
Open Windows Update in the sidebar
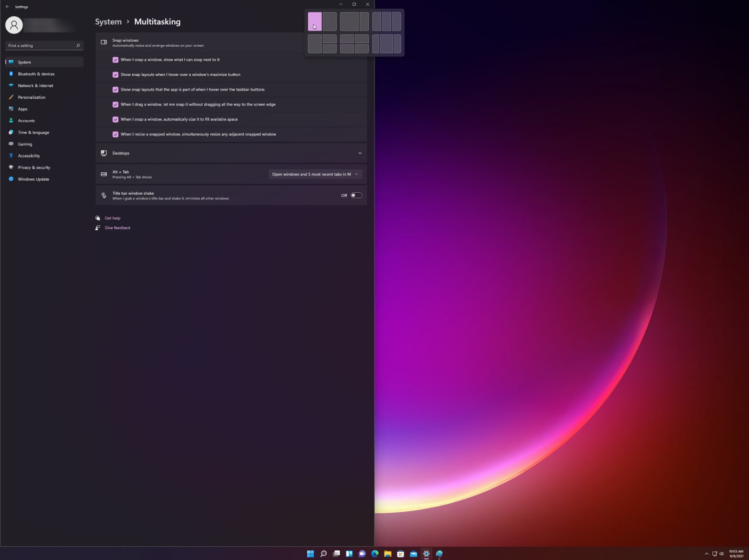33,179
